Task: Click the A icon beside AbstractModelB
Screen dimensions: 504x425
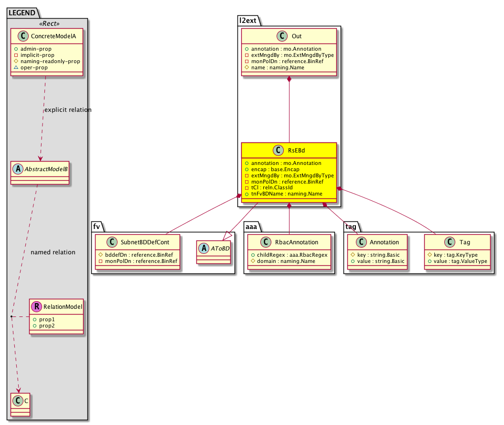Action: pyautogui.click(x=18, y=169)
